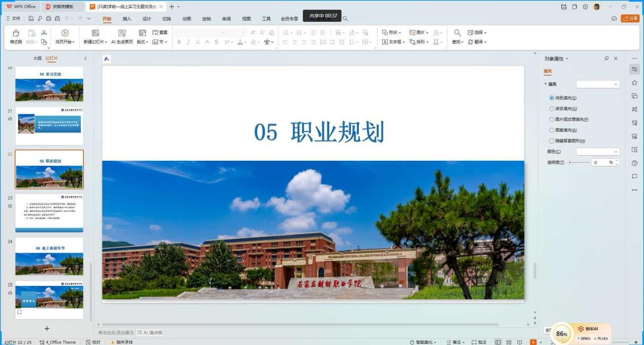Enable 隐藏背景图形 checkbox
Screen dimensions: 644x345
[551, 141]
